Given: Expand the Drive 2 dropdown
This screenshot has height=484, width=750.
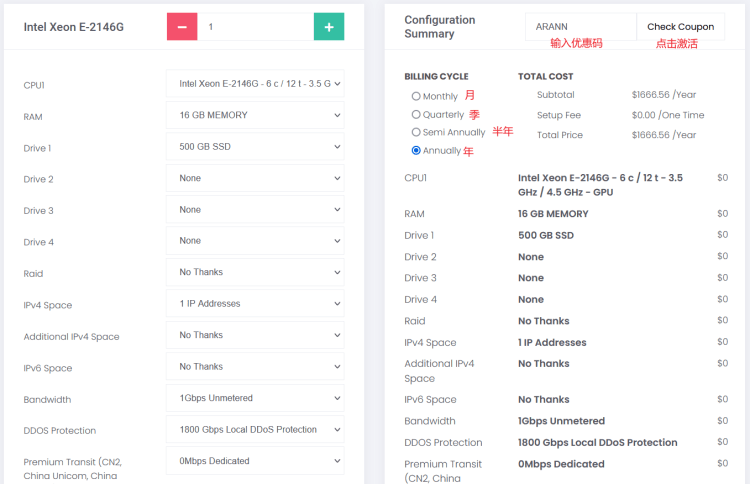Looking at the screenshot, I should pyautogui.click(x=255, y=178).
